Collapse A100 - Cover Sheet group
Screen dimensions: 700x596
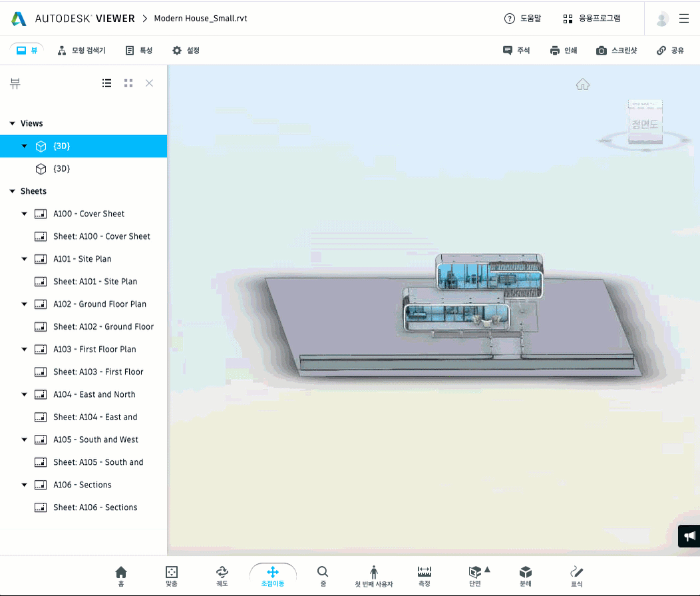coord(25,214)
